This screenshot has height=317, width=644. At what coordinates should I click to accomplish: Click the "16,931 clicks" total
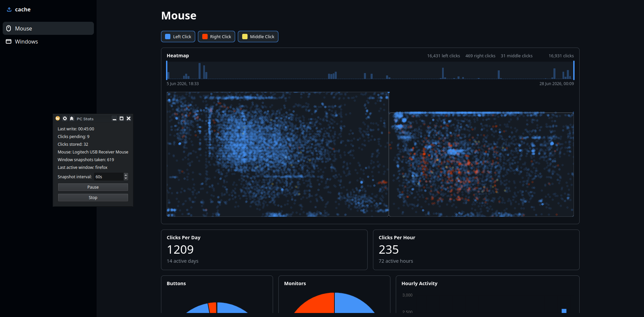point(561,56)
